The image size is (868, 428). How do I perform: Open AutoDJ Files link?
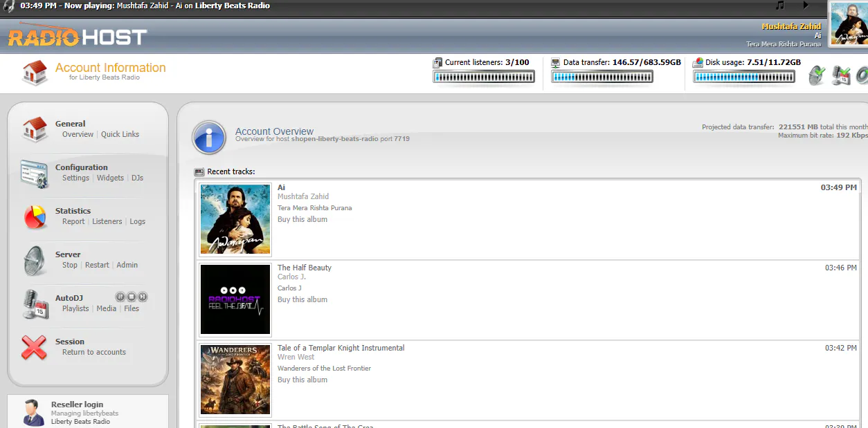click(132, 308)
